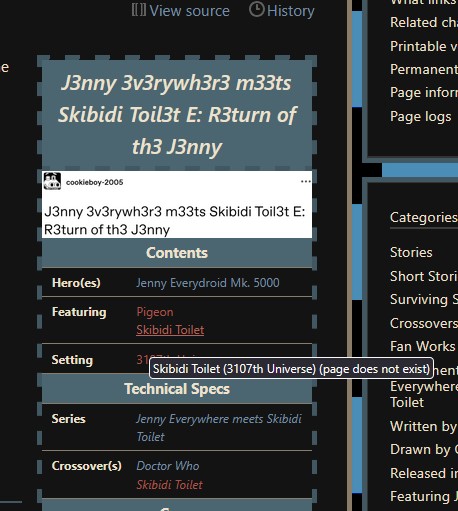The image size is (458, 511).
Task: Open the View source tab
Action: click(x=181, y=11)
